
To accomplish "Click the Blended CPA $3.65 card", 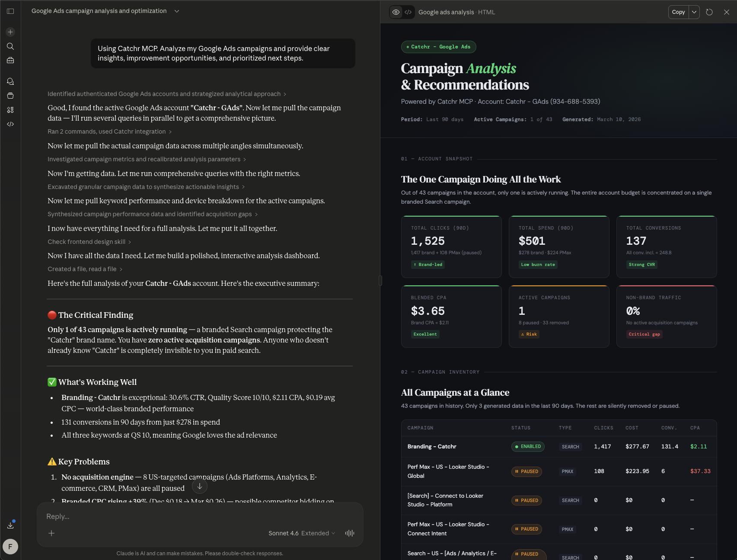I will click(x=451, y=316).
